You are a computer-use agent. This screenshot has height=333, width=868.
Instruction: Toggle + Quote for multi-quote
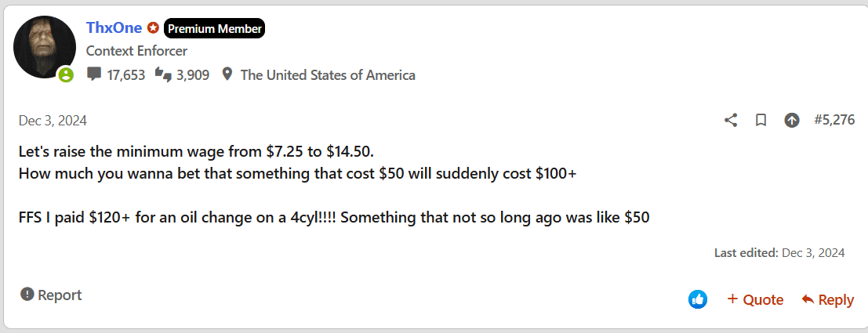(x=755, y=299)
